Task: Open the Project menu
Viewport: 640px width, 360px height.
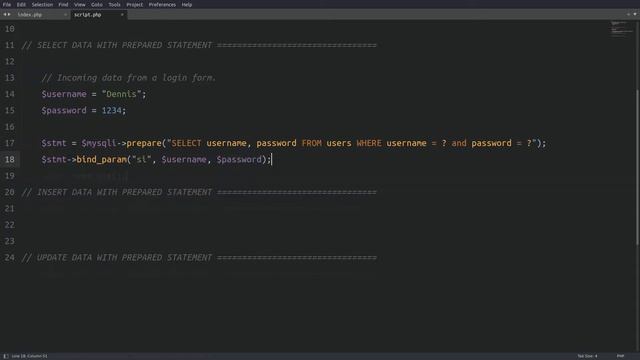Action: coord(135,4)
